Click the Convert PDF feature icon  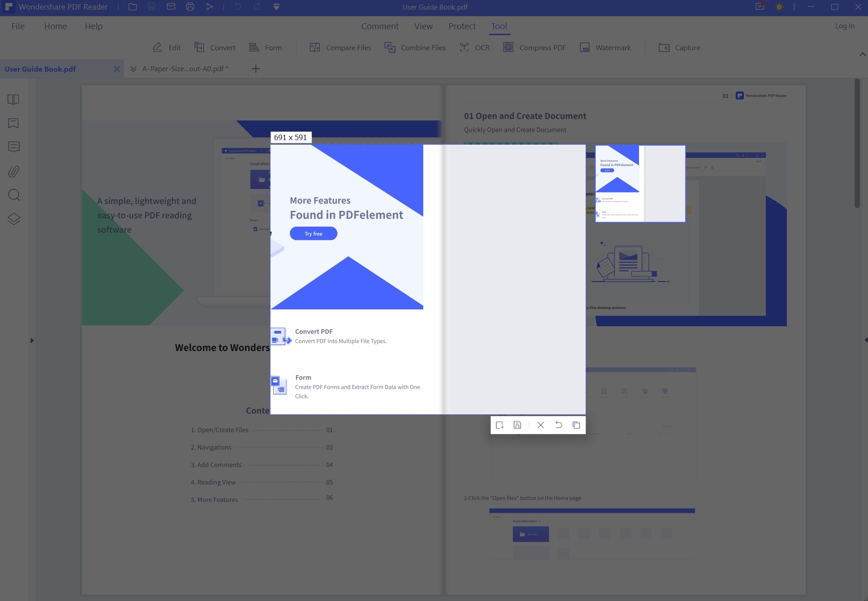(281, 336)
